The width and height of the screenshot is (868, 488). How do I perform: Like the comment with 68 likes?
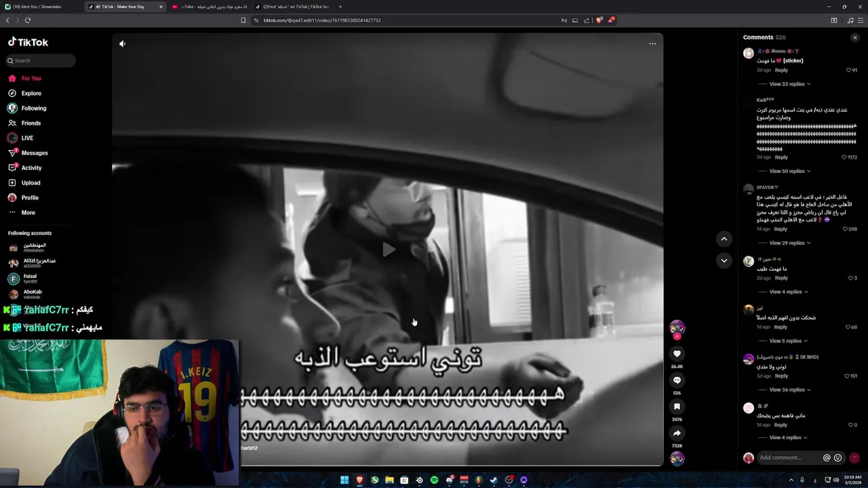click(848, 327)
